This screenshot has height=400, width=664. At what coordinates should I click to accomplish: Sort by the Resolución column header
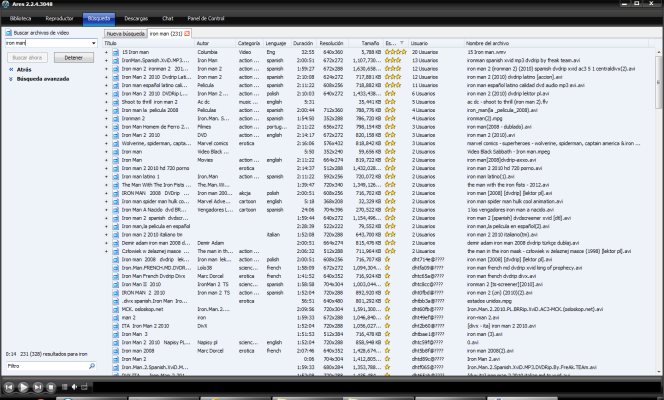tap(332, 43)
